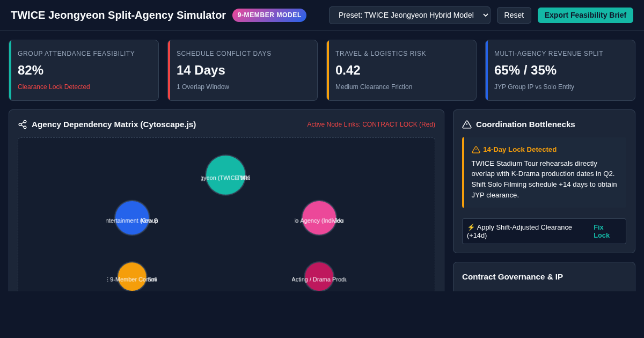
Task: Click the '1 Overlap Window' text
Action: pyautogui.click(x=203, y=87)
